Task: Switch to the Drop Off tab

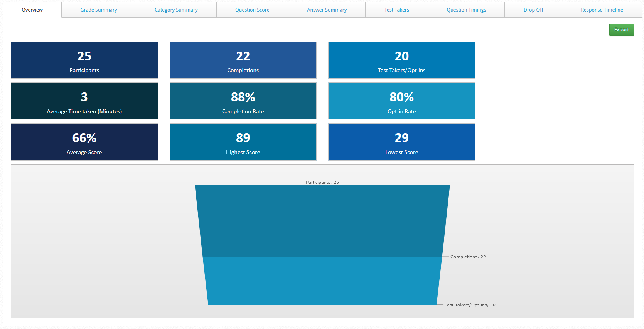Action: (533, 10)
